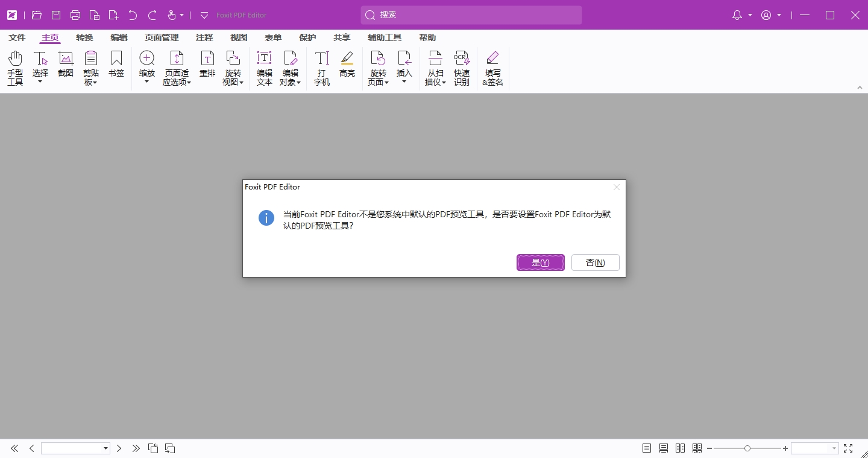Click the Rotate View (旋转视图) icon
The width and height of the screenshot is (868, 458).
click(233, 59)
